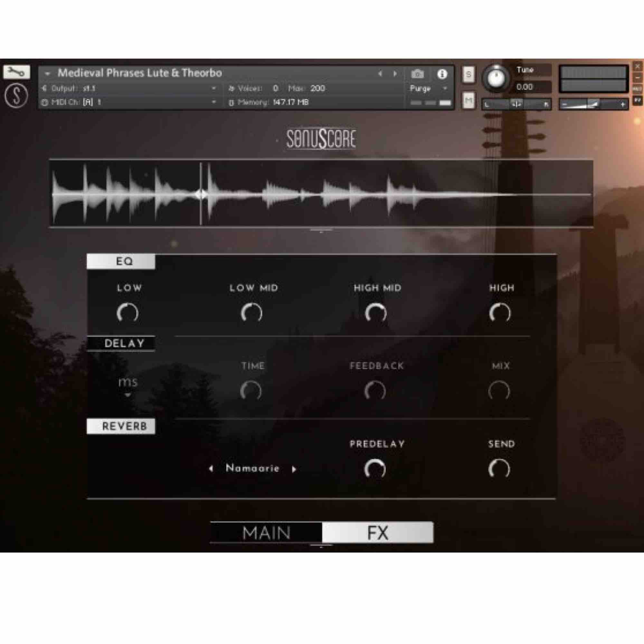The width and height of the screenshot is (644, 644).
Task: Click the delay FEEDBACK knob
Action: (x=375, y=390)
